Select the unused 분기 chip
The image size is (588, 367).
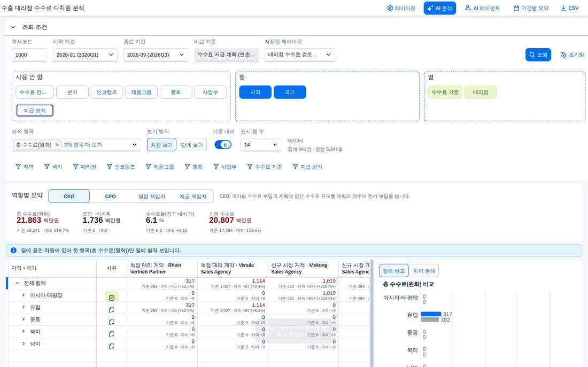click(72, 92)
